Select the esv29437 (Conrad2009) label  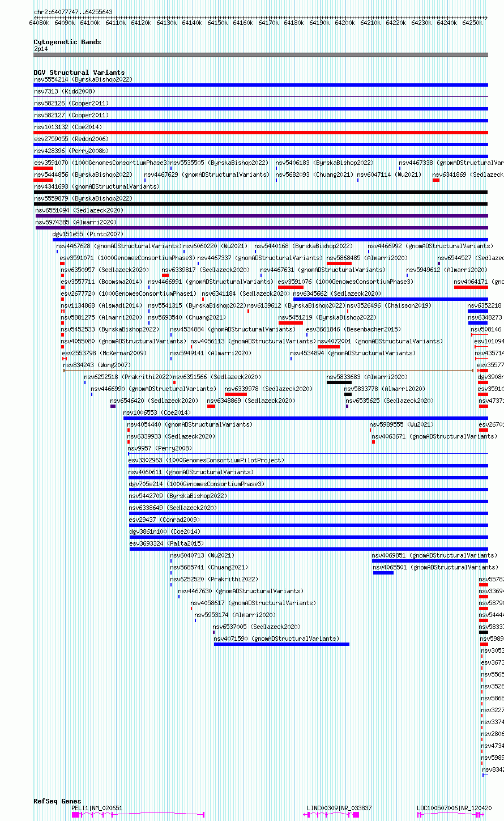164,520
